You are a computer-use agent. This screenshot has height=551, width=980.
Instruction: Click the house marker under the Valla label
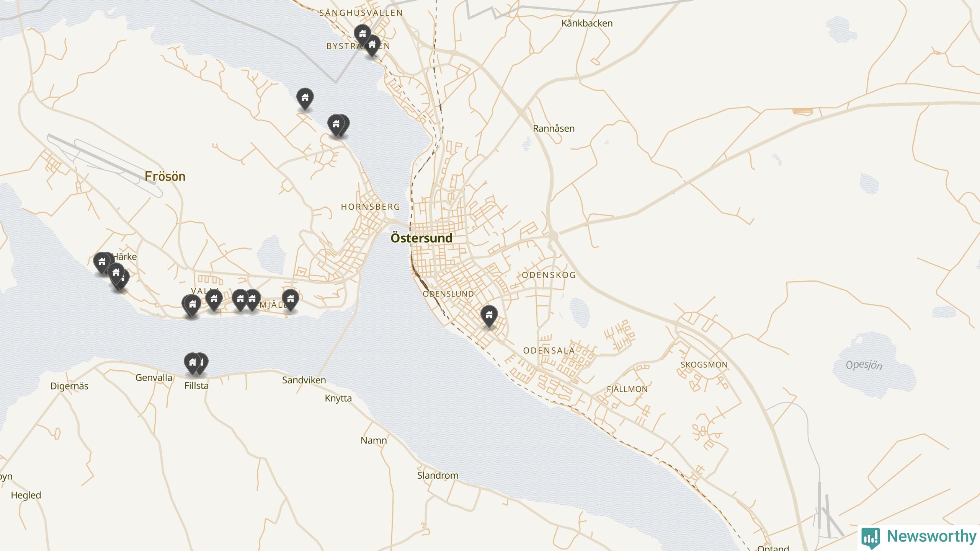[x=214, y=300]
